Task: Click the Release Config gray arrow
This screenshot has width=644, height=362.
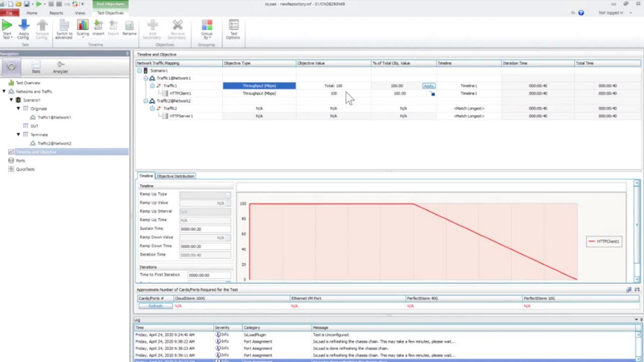Action: [x=42, y=26]
